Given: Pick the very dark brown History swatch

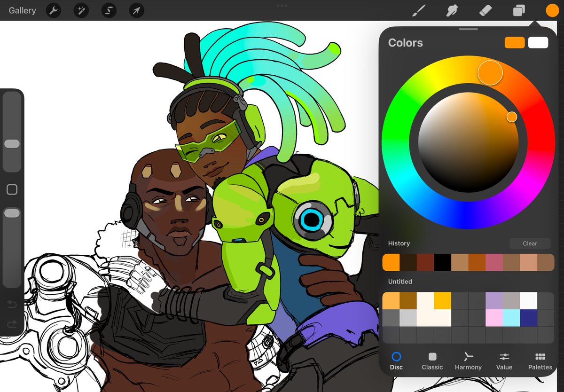Looking at the screenshot, I should 408,262.
